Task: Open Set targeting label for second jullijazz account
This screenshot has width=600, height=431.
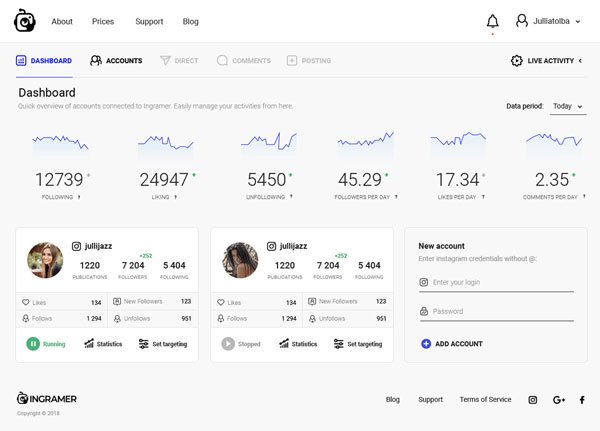Action: coord(365,344)
